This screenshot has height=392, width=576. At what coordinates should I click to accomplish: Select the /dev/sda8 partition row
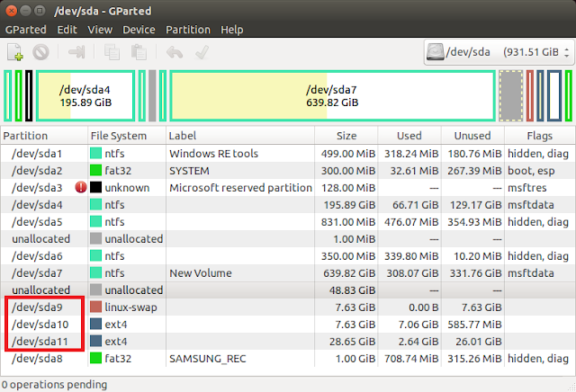288,359
